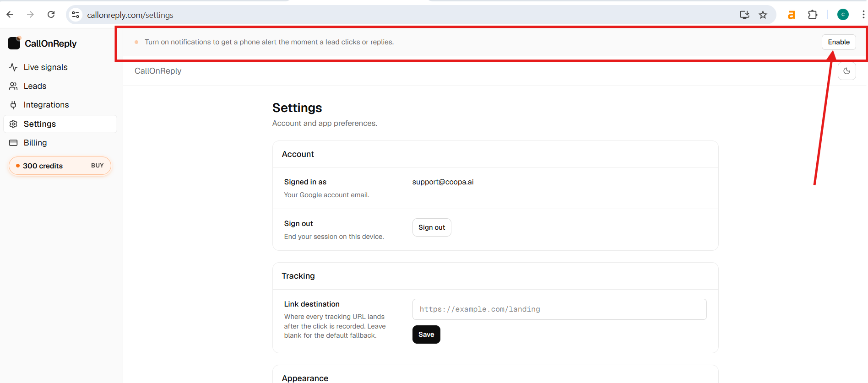
Task: Click 'Account and app preferences.' subtitle
Action: pos(325,123)
